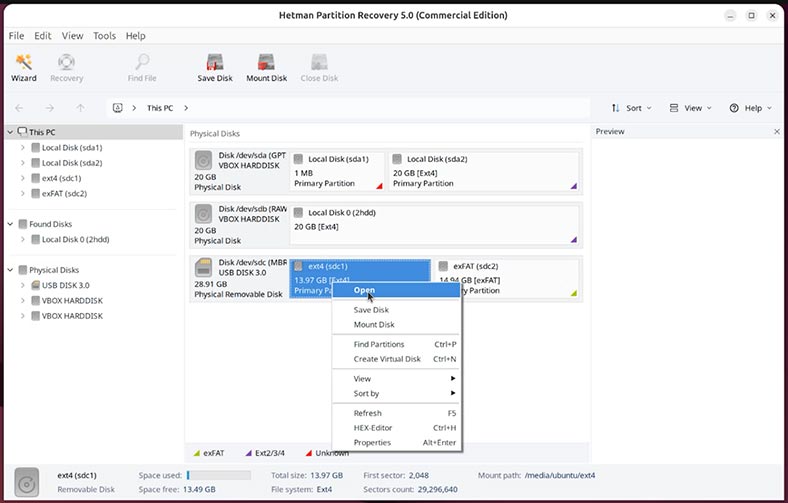Viewport: 788px width, 503px height.
Task: Open the File menu
Action: [x=16, y=36]
